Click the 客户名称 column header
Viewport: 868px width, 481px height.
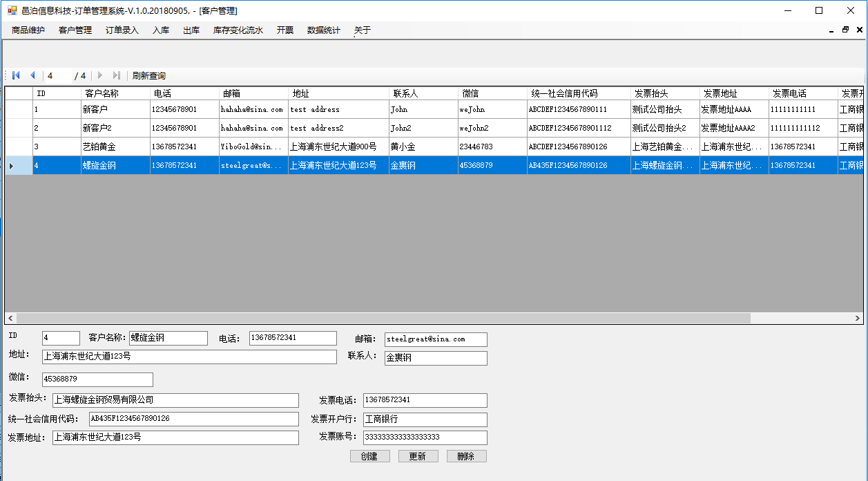coord(115,94)
